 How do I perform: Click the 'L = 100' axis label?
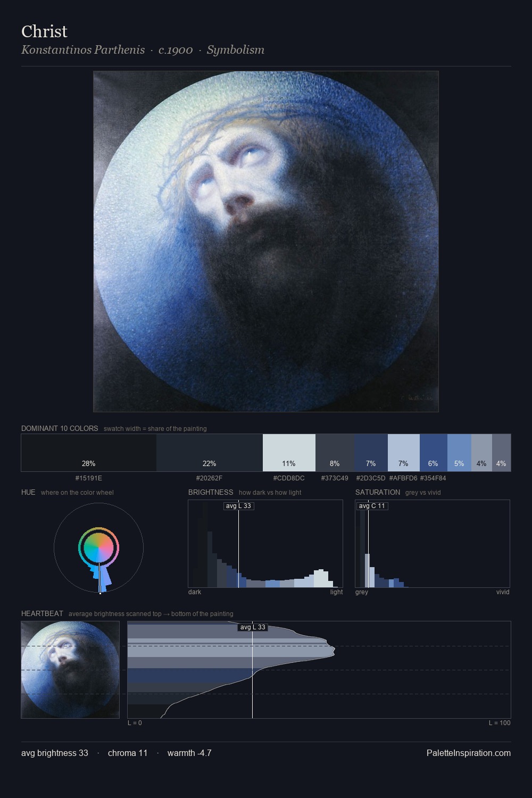click(x=500, y=723)
